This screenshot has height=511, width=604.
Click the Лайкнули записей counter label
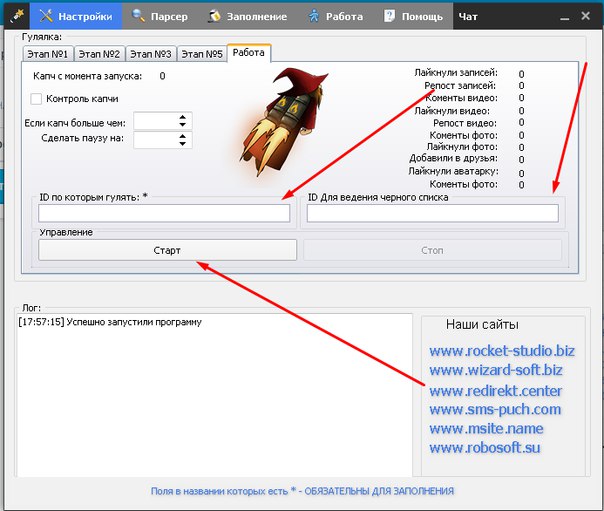pyautogui.click(x=456, y=72)
